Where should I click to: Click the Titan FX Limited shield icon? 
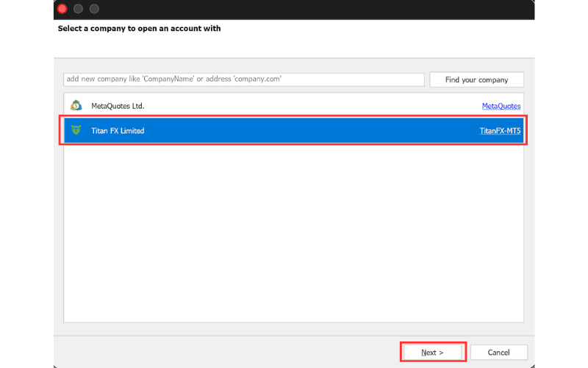click(76, 130)
